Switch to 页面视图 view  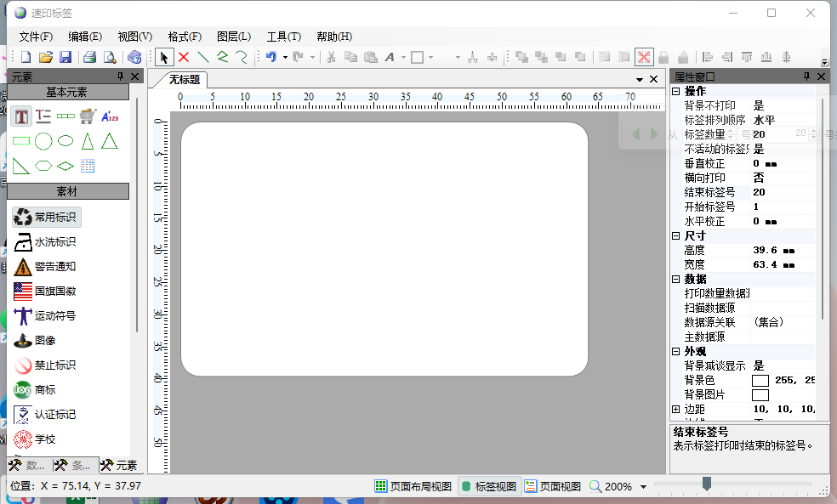point(553,486)
